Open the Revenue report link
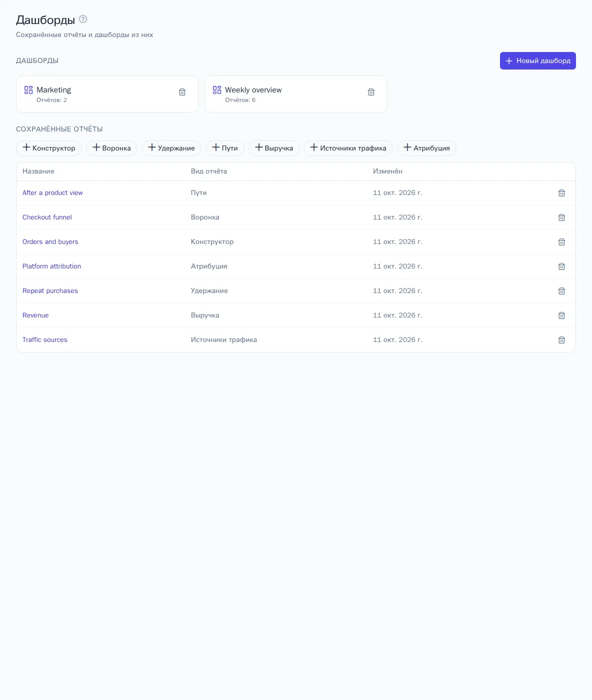This screenshot has width=592, height=700. tap(35, 315)
